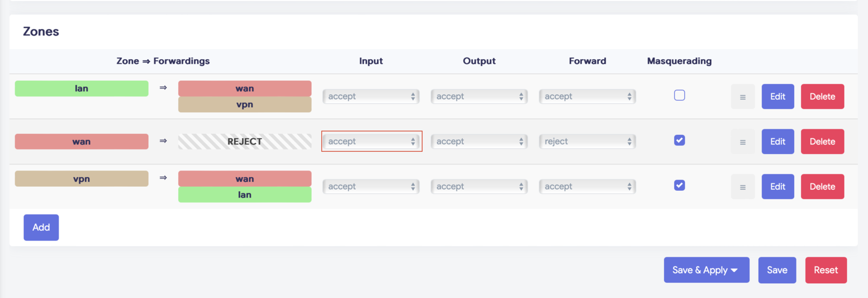Click the Save button
Viewport: 868px width, 298px height.
(777, 270)
